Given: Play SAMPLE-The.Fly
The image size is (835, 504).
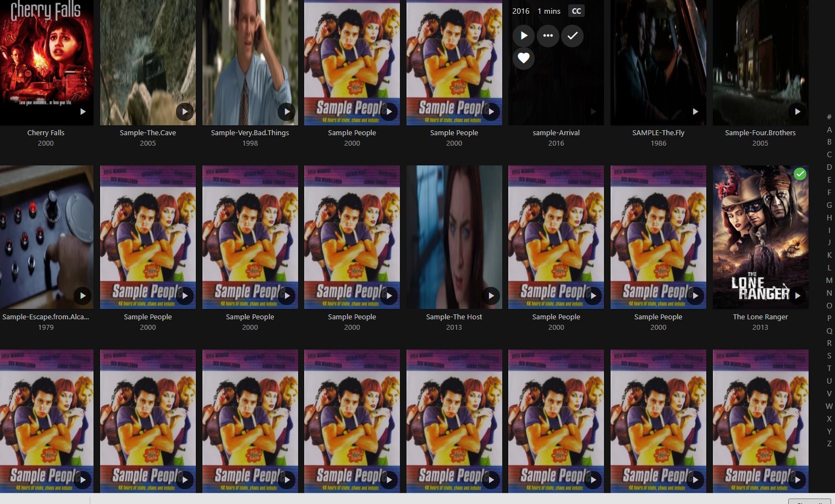Looking at the screenshot, I should tap(695, 111).
